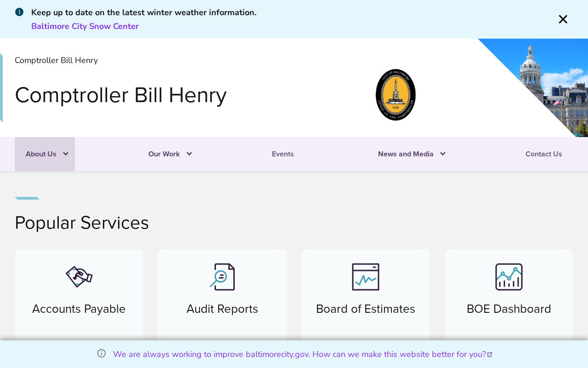Screen dimensions: 588x368
Task: Expand the About Us chevron
Action: click(66, 154)
